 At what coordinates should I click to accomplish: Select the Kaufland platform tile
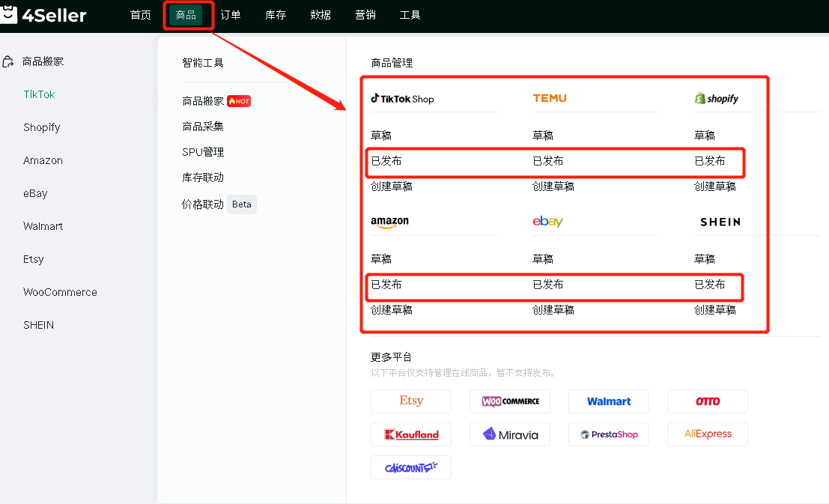411,434
